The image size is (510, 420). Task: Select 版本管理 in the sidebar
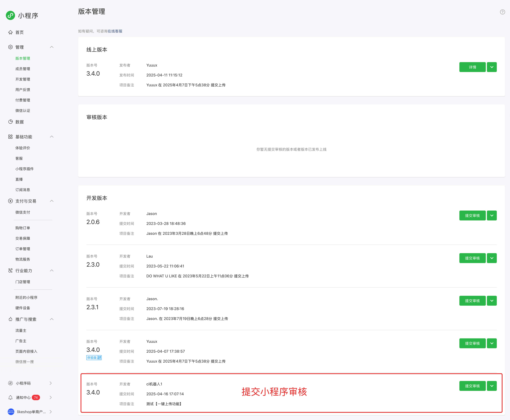[x=23, y=58]
